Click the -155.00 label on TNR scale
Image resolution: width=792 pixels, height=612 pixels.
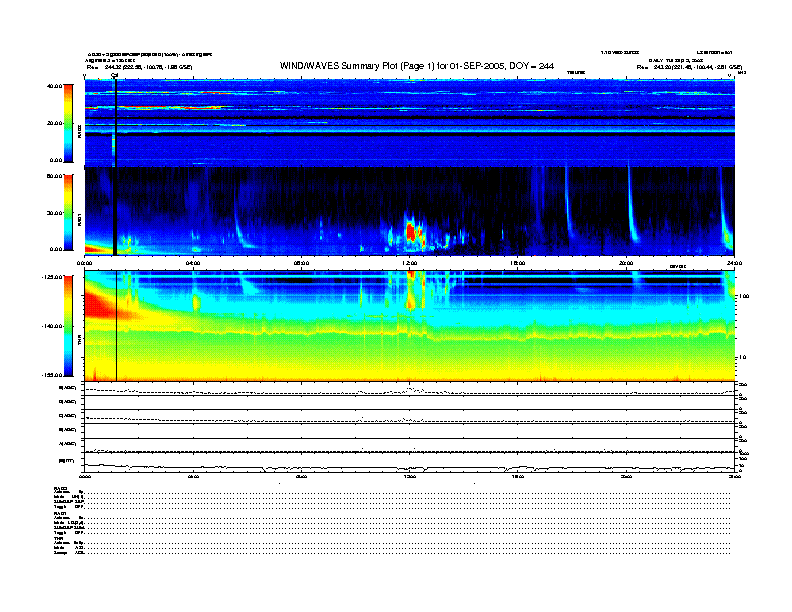click(x=52, y=375)
